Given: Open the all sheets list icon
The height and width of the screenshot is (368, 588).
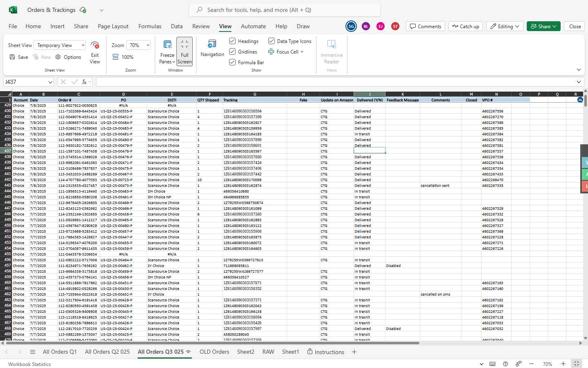Looking at the screenshot, I should click(33, 352).
